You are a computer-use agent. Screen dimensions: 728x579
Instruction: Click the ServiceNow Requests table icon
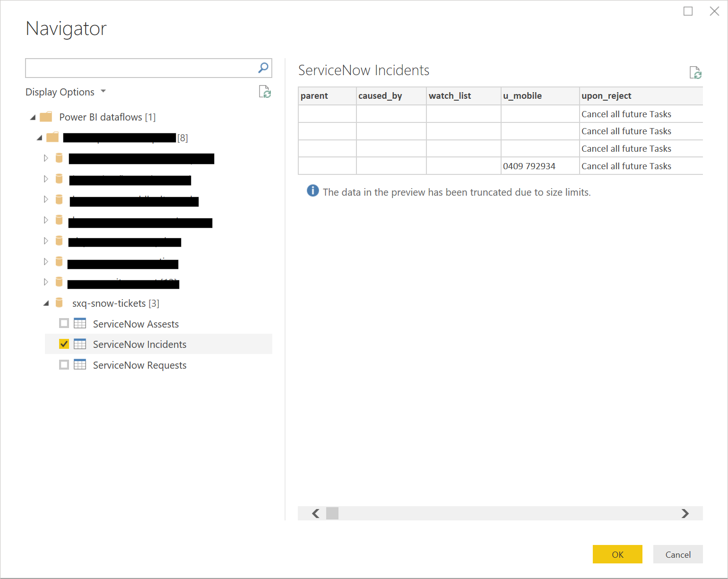(80, 364)
